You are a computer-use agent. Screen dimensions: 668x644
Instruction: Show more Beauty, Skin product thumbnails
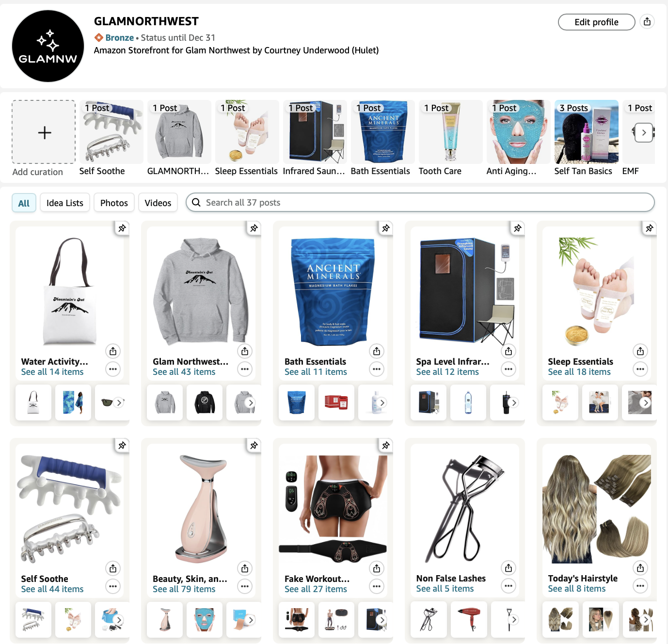pos(251,620)
